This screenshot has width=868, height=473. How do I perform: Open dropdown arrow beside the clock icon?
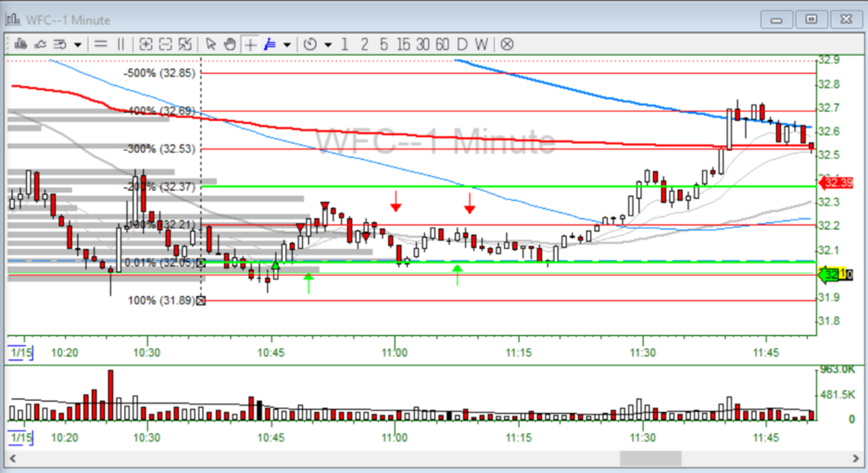click(327, 44)
